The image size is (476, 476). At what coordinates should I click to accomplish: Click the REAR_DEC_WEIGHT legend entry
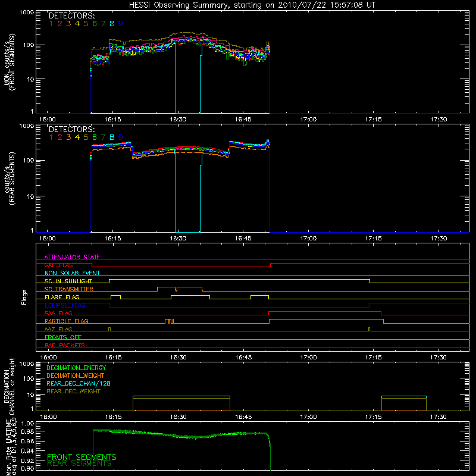(x=73, y=392)
